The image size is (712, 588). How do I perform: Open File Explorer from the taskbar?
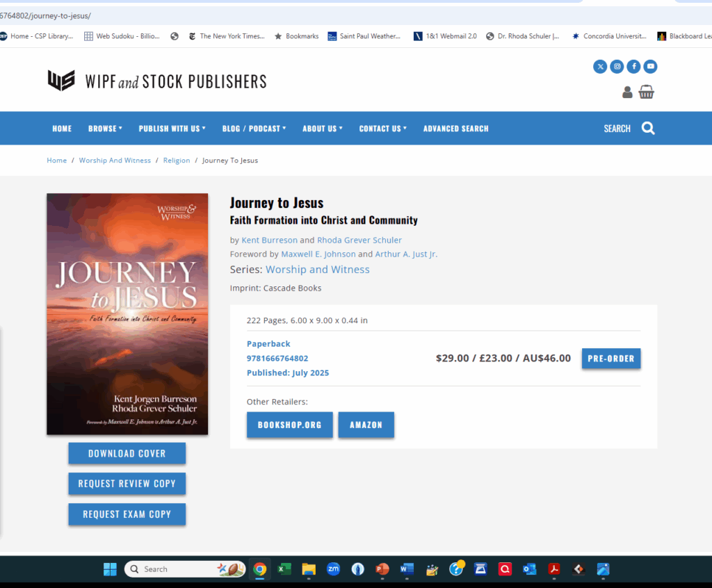(309, 569)
